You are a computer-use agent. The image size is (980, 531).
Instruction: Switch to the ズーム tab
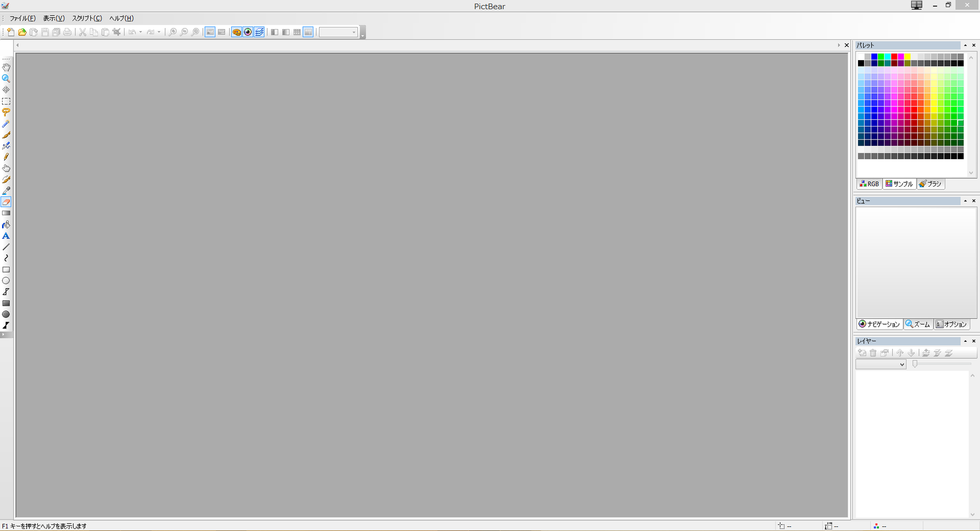918,324
